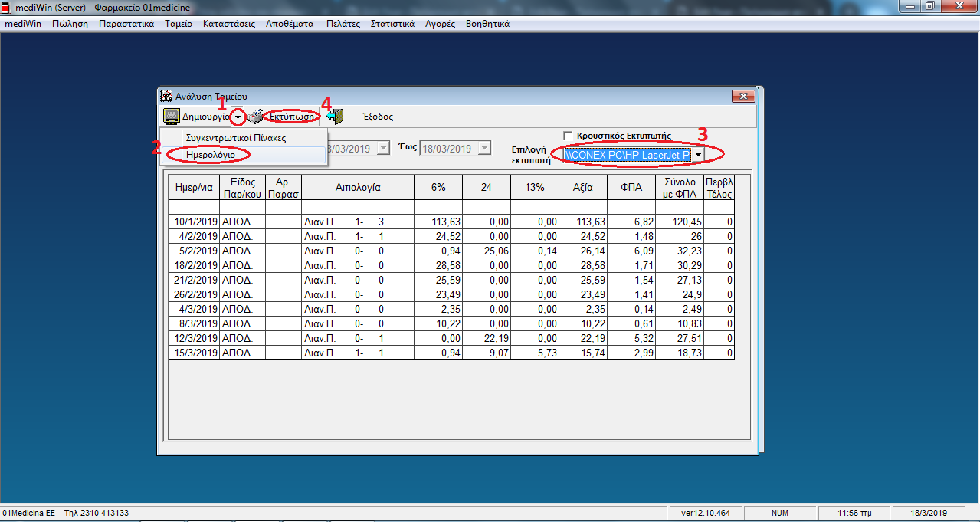Click the Σύνολο με ΦΠΑ column header
The height and width of the screenshot is (522, 980).
point(680,187)
